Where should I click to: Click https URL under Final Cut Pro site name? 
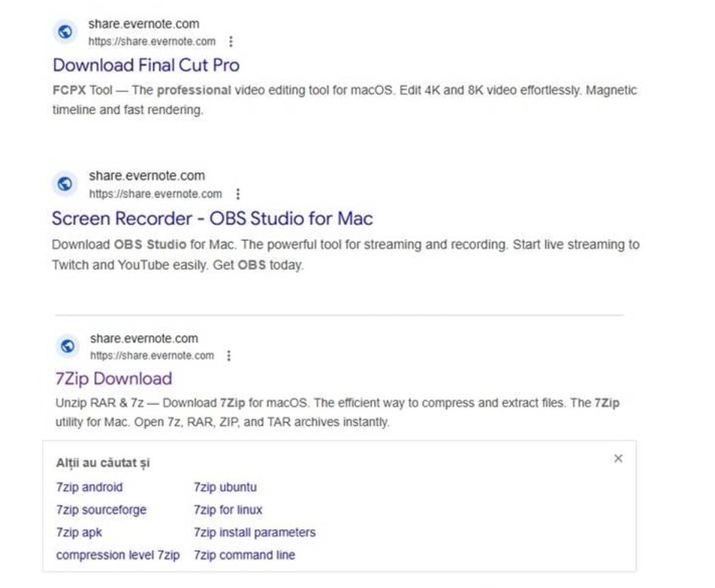point(152,41)
